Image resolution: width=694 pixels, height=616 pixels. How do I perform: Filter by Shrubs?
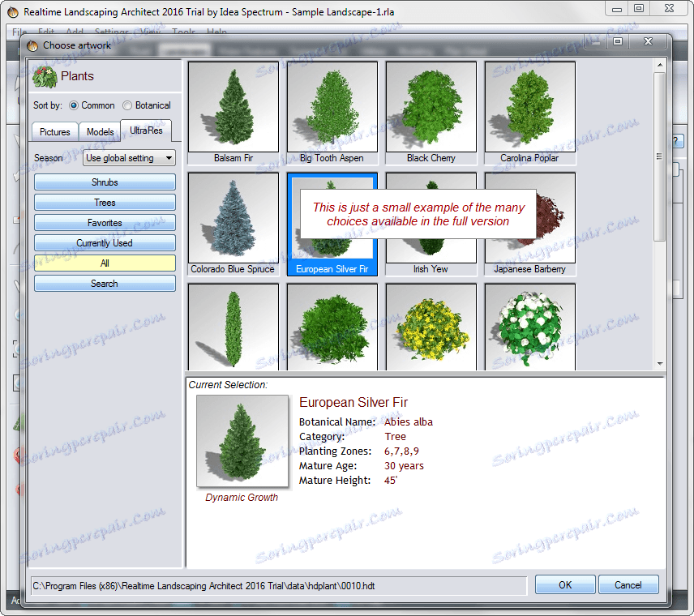pyautogui.click(x=105, y=182)
